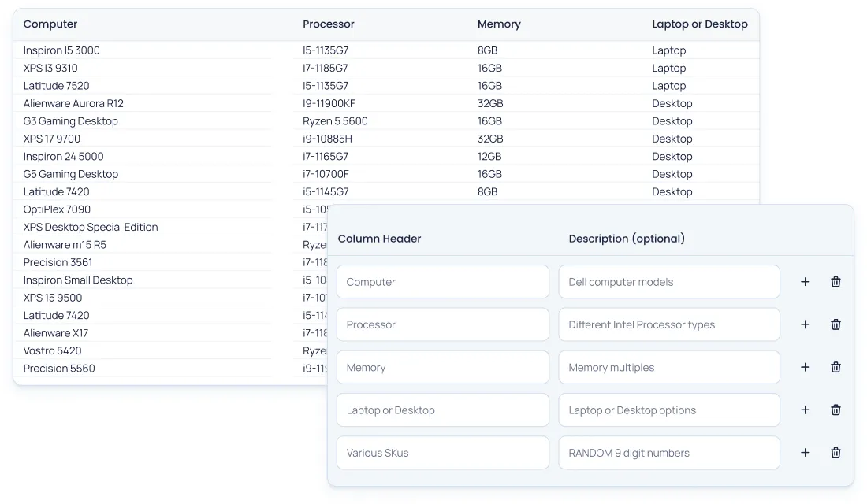Viewport: 867px width, 504px height.
Task: Click the Memory column header input
Action: coord(442,367)
